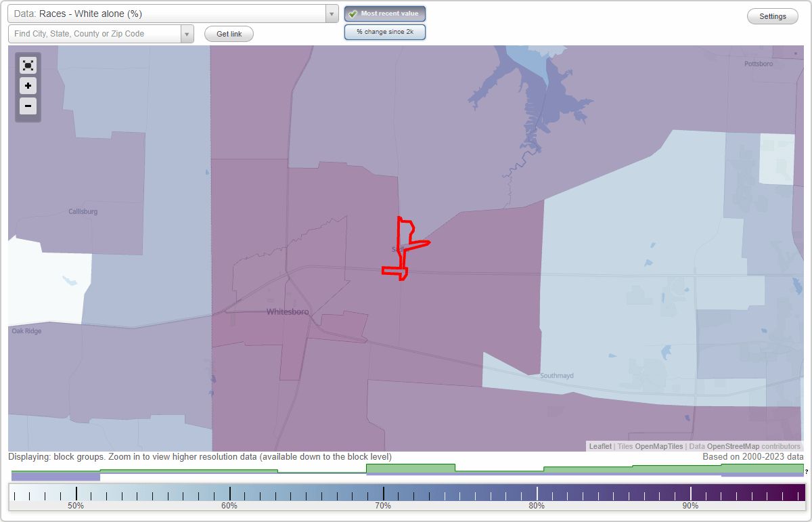Click the arrow on the location search box
812x522 pixels.
pos(187,33)
